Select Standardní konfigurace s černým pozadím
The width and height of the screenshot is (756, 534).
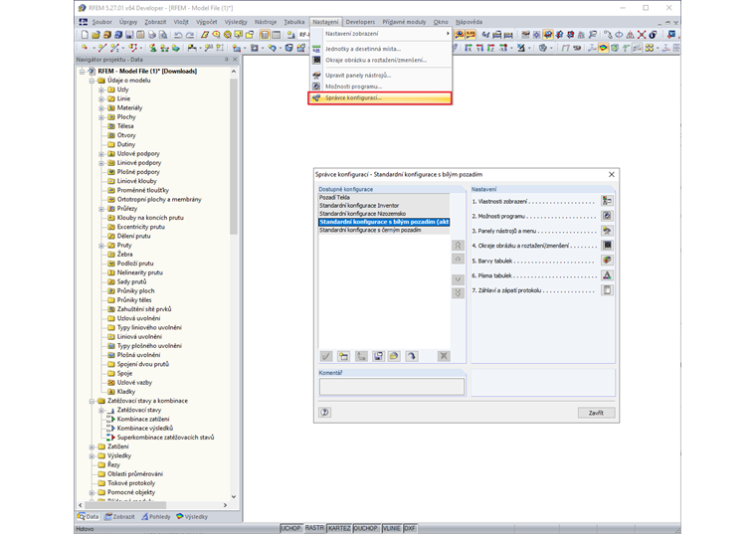click(384, 230)
